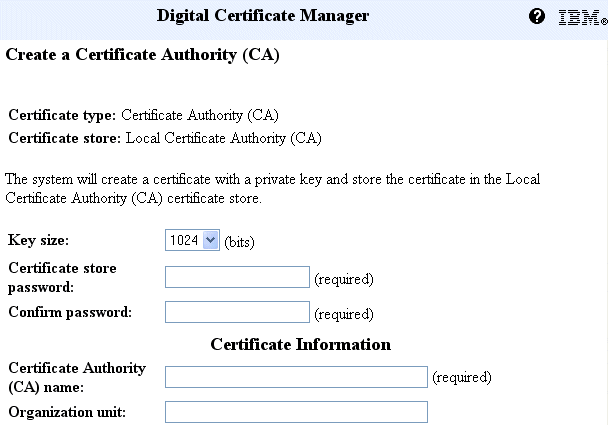Click the Certificate Information heading
Viewport: 608px width, 425px height.
pyautogui.click(x=301, y=344)
